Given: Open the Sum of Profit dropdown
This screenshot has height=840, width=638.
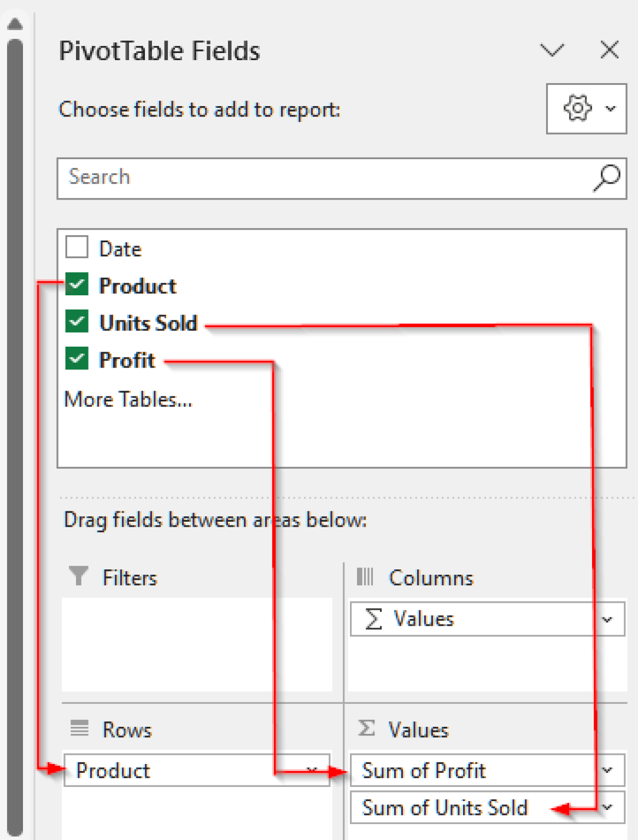Looking at the screenshot, I should pyautogui.click(x=607, y=770).
